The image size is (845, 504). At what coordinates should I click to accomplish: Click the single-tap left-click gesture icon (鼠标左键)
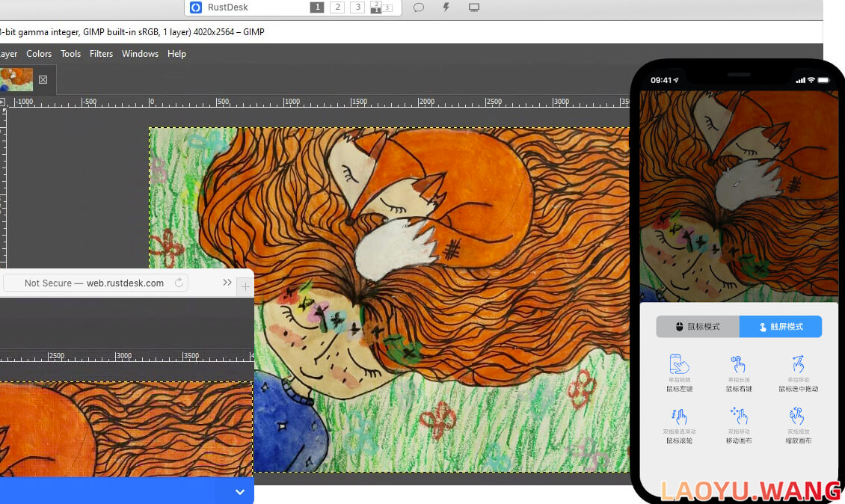(679, 364)
